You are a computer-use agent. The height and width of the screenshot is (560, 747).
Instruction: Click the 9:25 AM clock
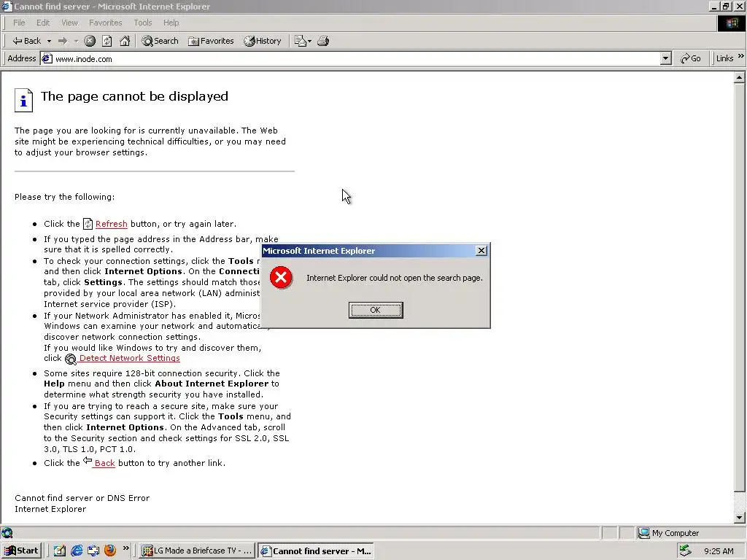[x=719, y=551]
